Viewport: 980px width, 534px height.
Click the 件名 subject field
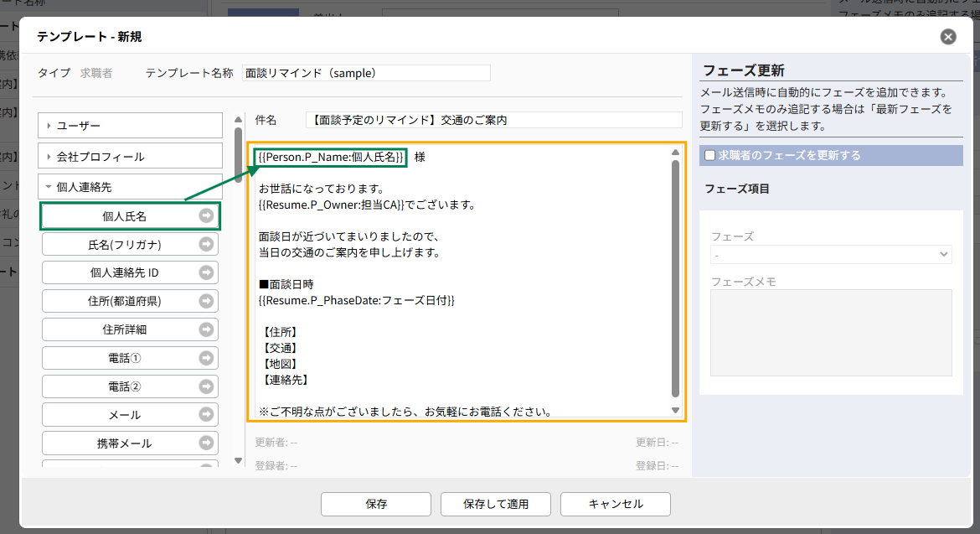[494, 120]
